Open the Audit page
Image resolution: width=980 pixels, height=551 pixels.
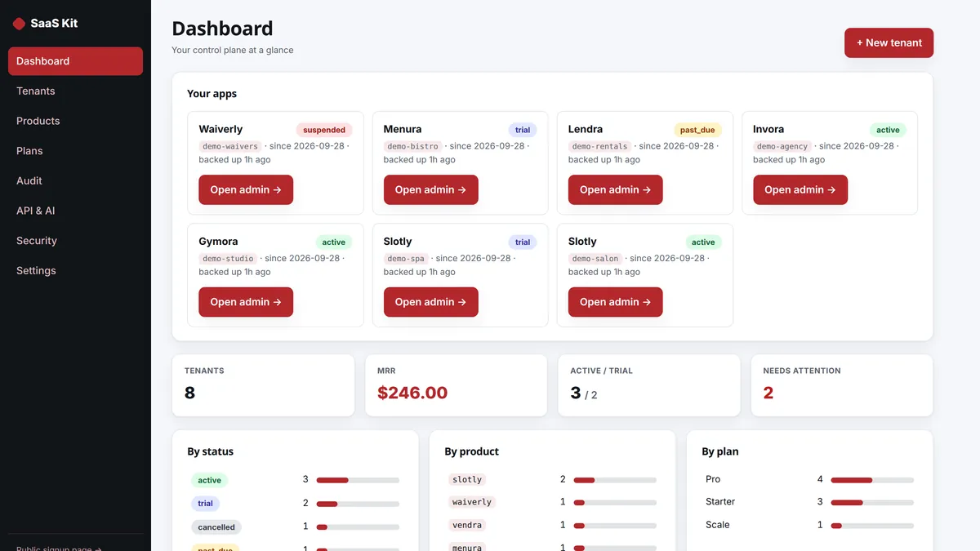[75, 180]
